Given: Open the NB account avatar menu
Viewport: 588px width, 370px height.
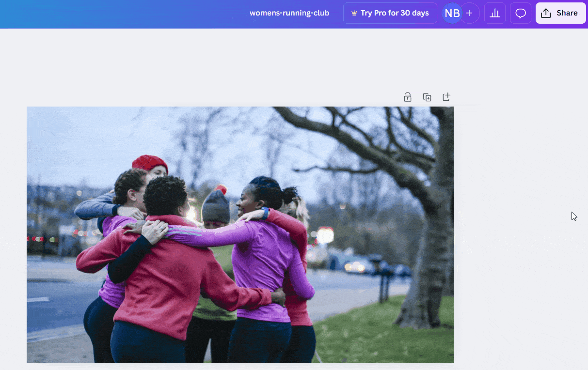Looking at the screenshot, I should (x=452, y=13).
